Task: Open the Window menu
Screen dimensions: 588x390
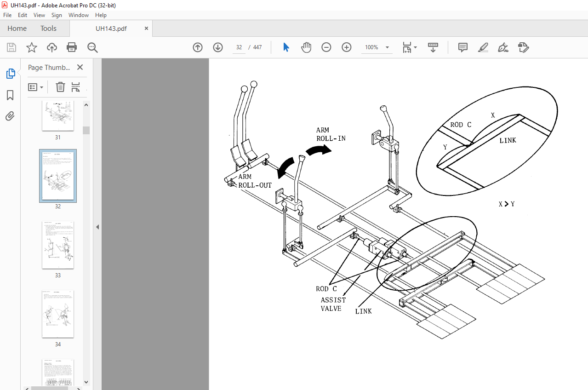Action: coord(79,15)
